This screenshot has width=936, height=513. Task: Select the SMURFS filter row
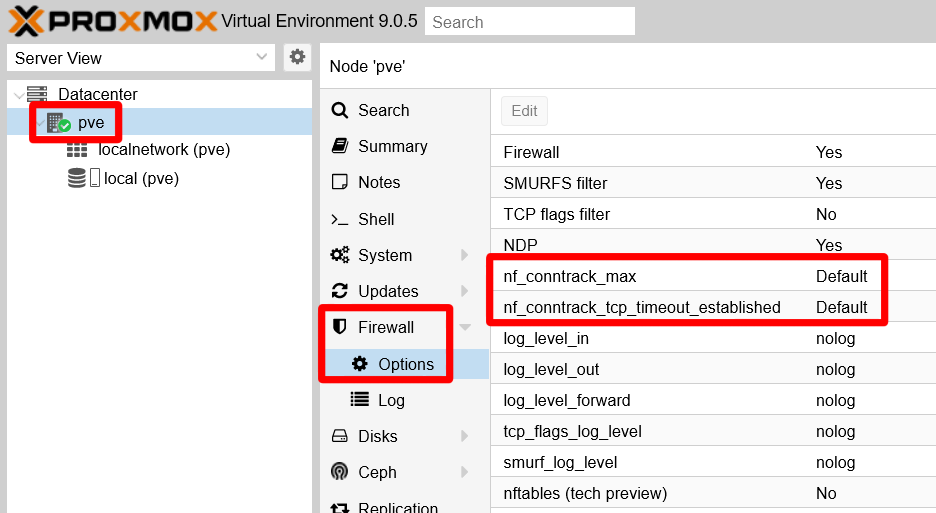click(713, 183)
